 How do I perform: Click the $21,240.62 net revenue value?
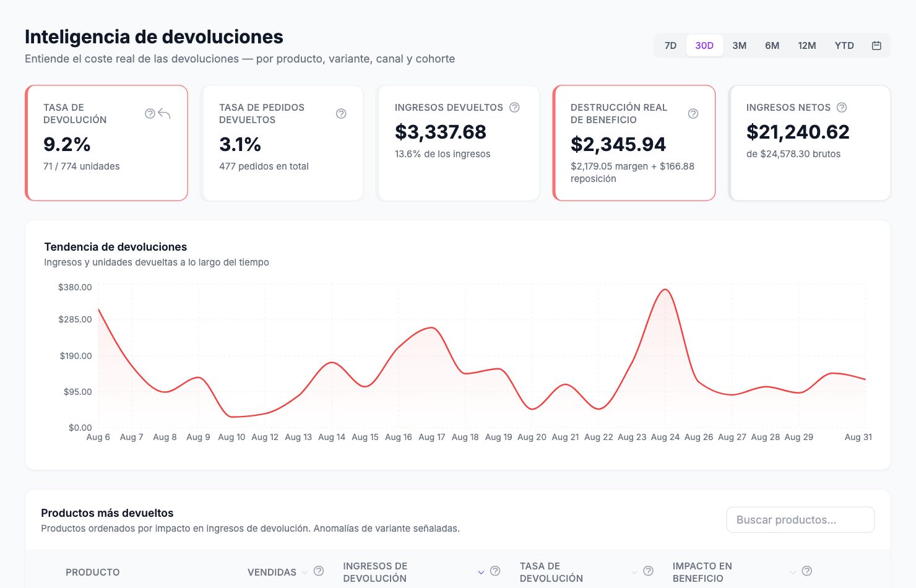(x=798, y=132)
